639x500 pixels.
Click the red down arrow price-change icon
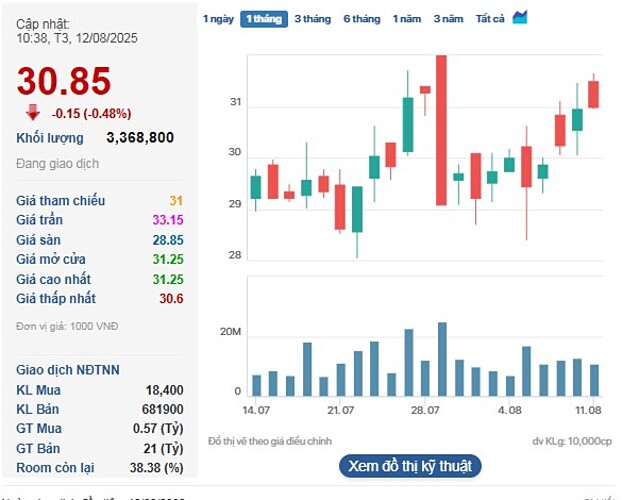[x=33, y=113]
